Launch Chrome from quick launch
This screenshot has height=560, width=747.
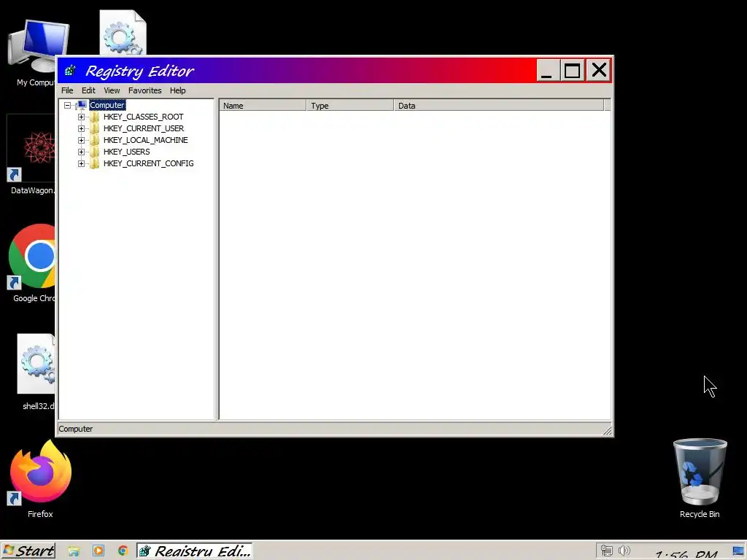(123, 551)
